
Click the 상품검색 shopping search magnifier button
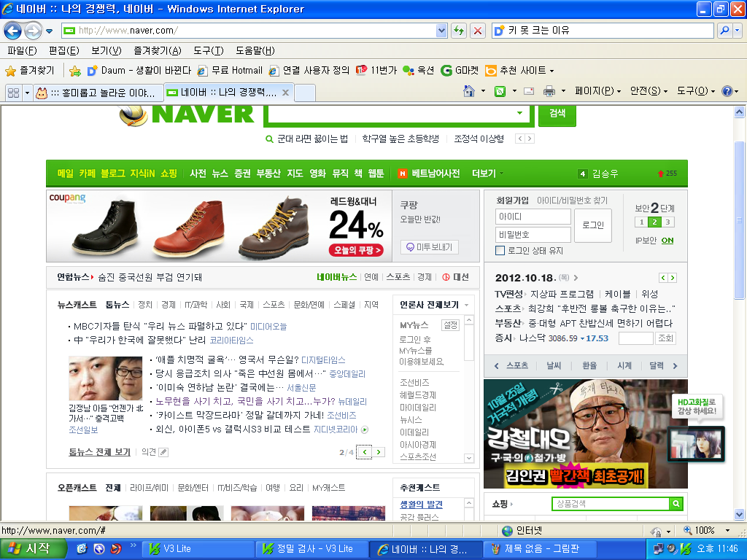676,503
